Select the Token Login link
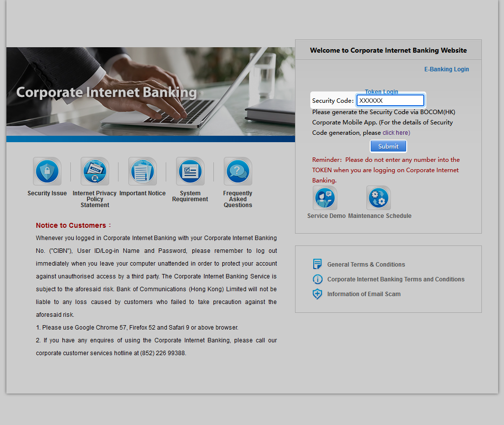This screenshot has width=504, height=425. [382, 91]
